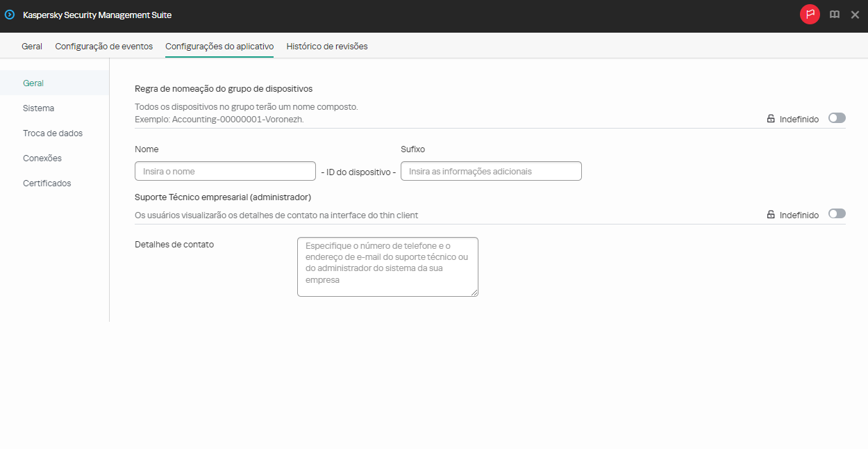Screen dimensions: 868x449
Task: Select Conexões from the left panel
Action: [x=42, y=158]
